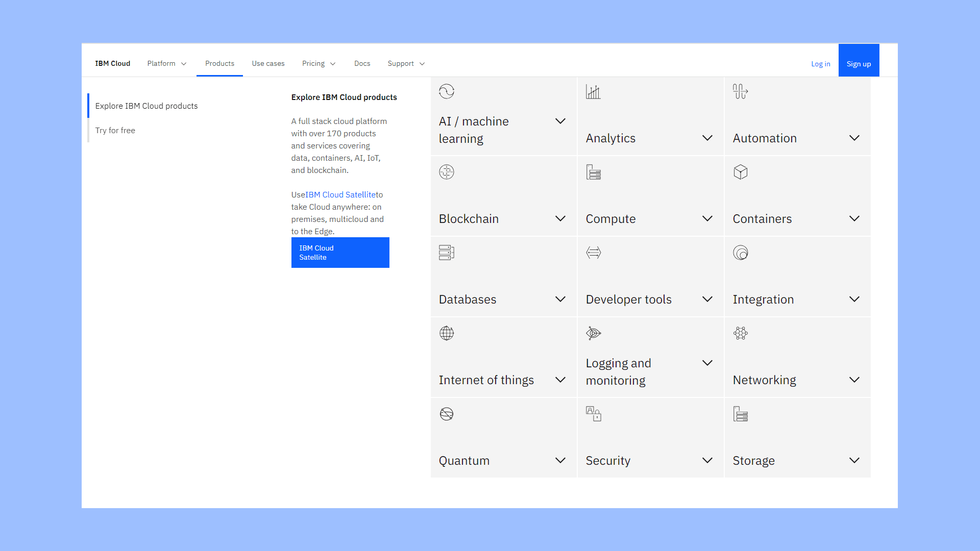Click the Integration circular icon
The height and width of the screenshot is (551, 980).
pos(740,253)
